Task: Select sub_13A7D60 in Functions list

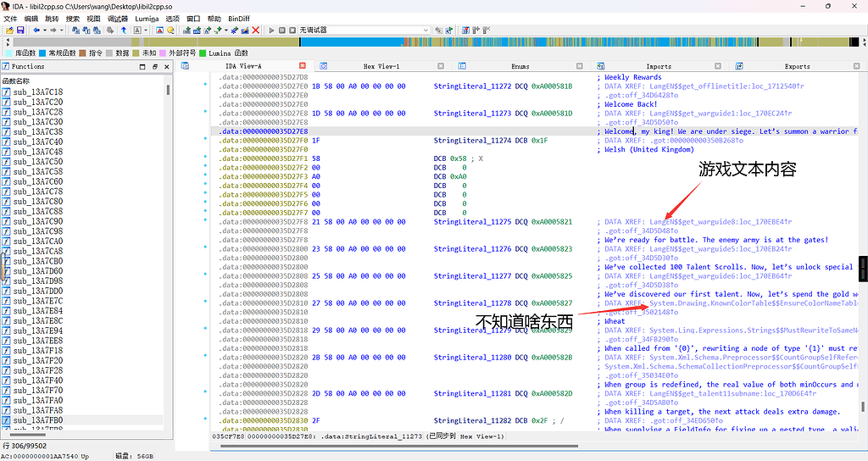Action: pyautogui.click(x=37, y=271)
